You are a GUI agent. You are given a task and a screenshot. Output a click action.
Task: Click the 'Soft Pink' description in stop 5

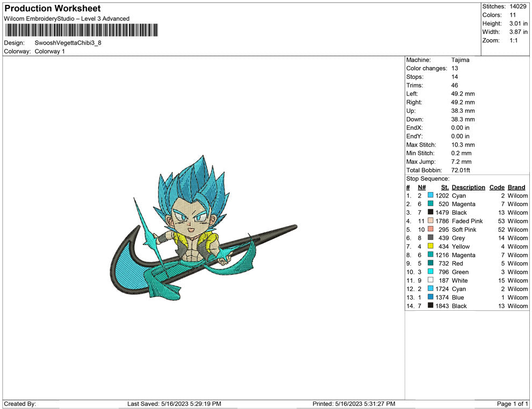(464, 229)
